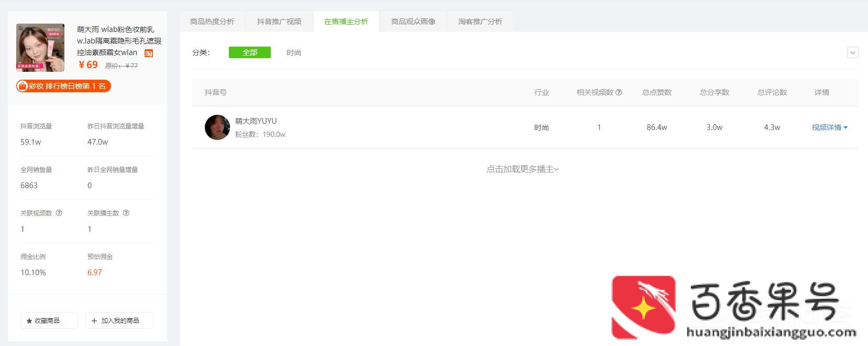The width and height of the screenshot is (868, 346).
Task: Click the 详情 column header
Action: [822, 92]
